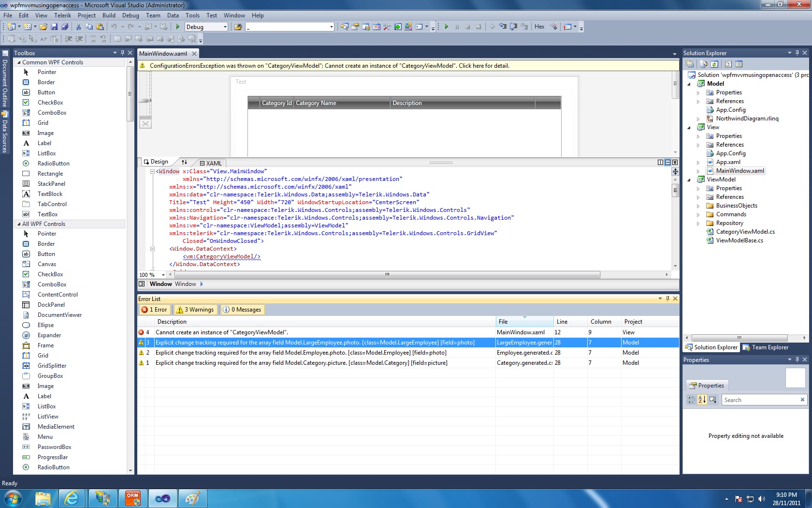Swap the Design and XAML panes

(x=184, y=162)
